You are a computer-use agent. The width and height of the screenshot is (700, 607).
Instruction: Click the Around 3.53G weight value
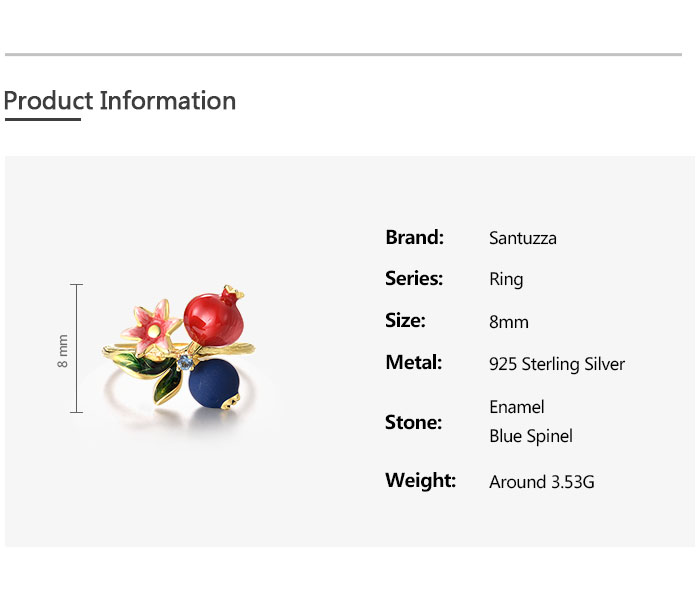coord(542,482)
